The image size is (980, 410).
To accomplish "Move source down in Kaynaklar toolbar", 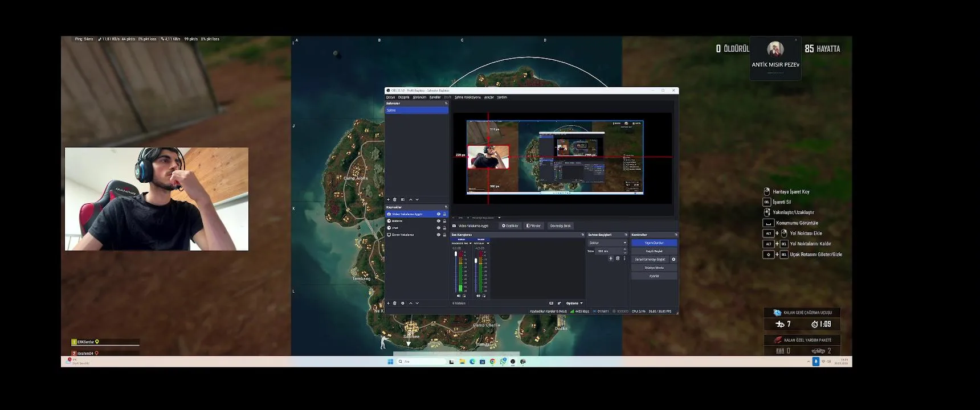I will 417,303.
